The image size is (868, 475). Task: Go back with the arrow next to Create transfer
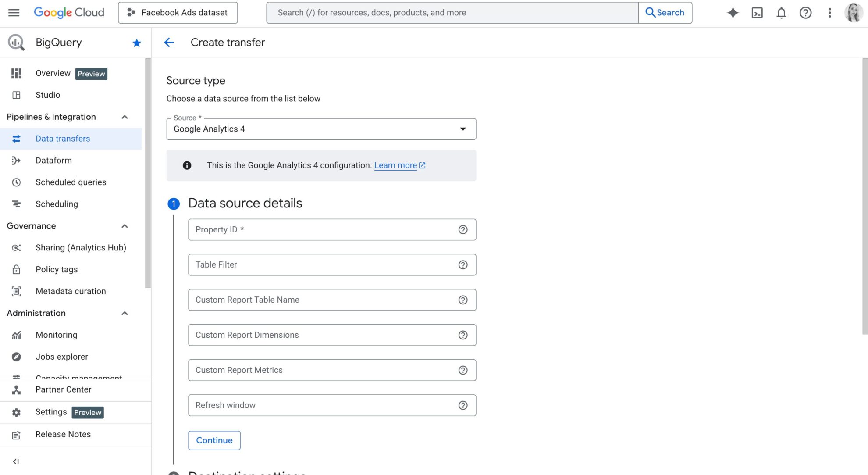click(169, 43)
